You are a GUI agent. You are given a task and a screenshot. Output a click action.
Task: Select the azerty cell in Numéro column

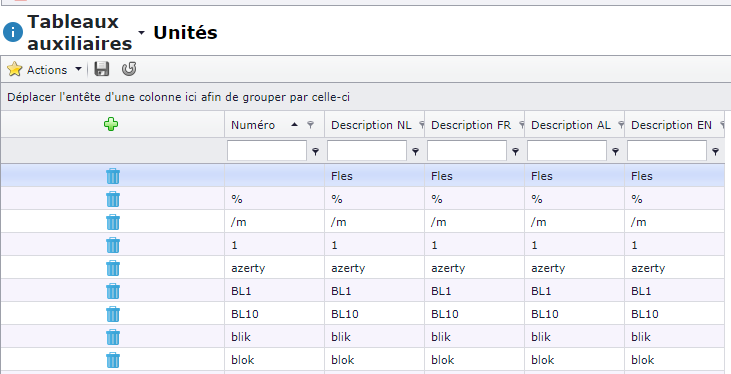click(275, 268)
